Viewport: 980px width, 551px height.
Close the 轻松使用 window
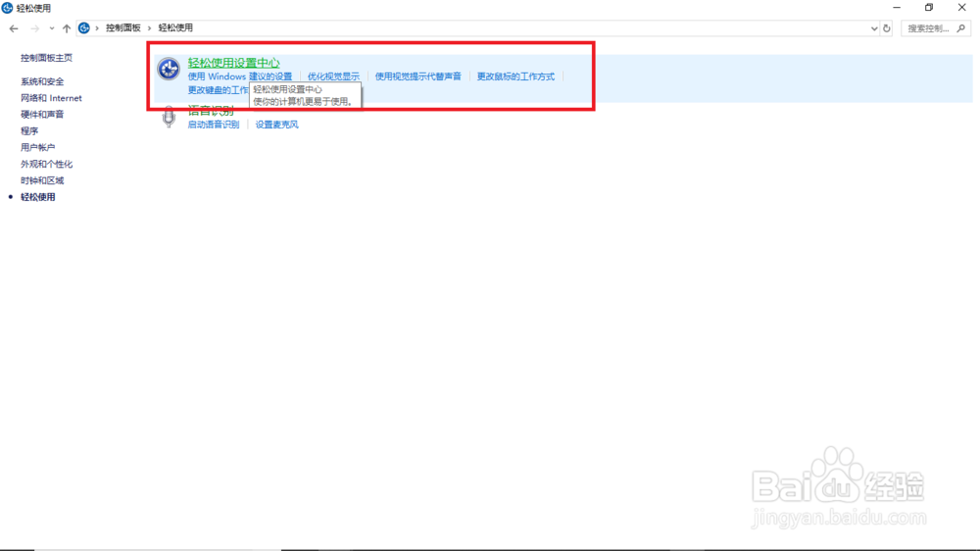962,8
